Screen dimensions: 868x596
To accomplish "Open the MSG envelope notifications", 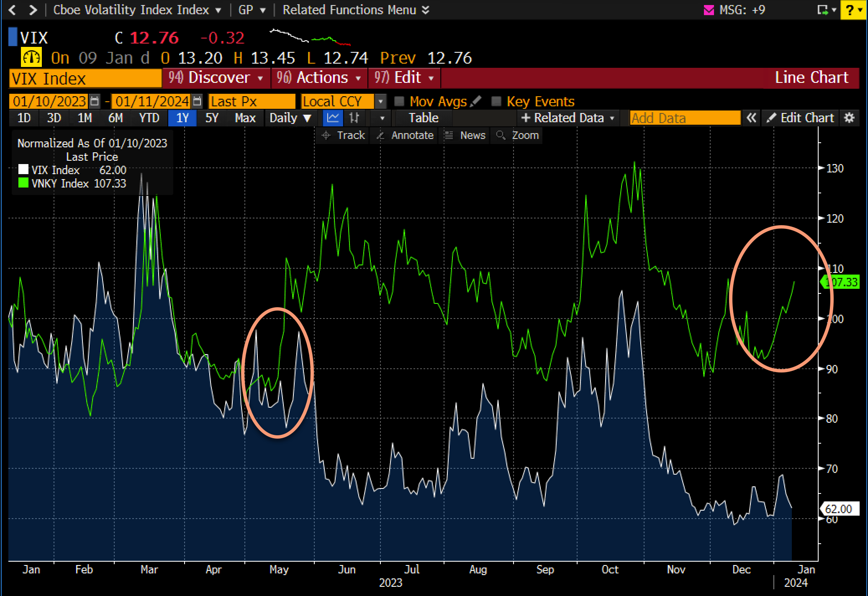I will click(709, 10).
